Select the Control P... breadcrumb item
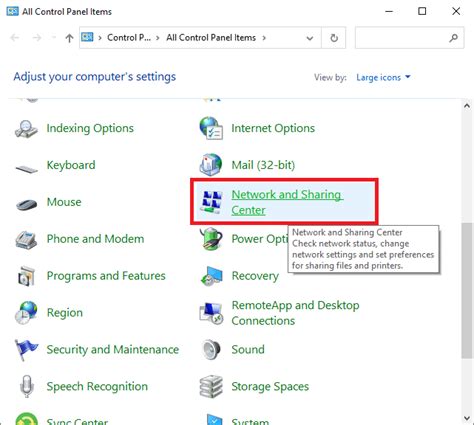The width and height of the screenshot is (474, 425). (x=129, y=38)
